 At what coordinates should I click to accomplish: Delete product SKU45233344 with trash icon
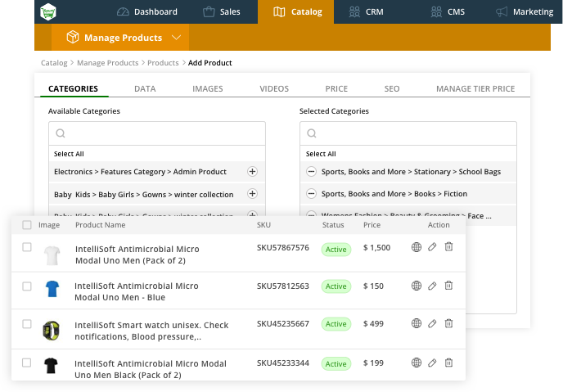[x=448, y=363]
